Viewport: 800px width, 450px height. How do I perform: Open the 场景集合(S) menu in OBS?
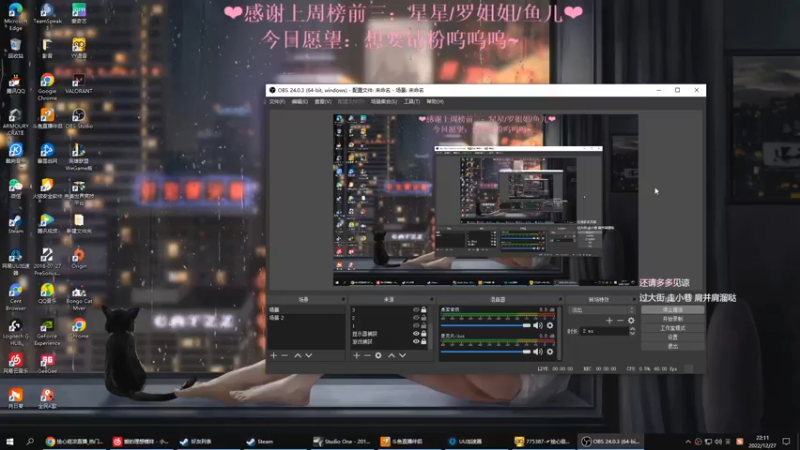pos(384,102)
